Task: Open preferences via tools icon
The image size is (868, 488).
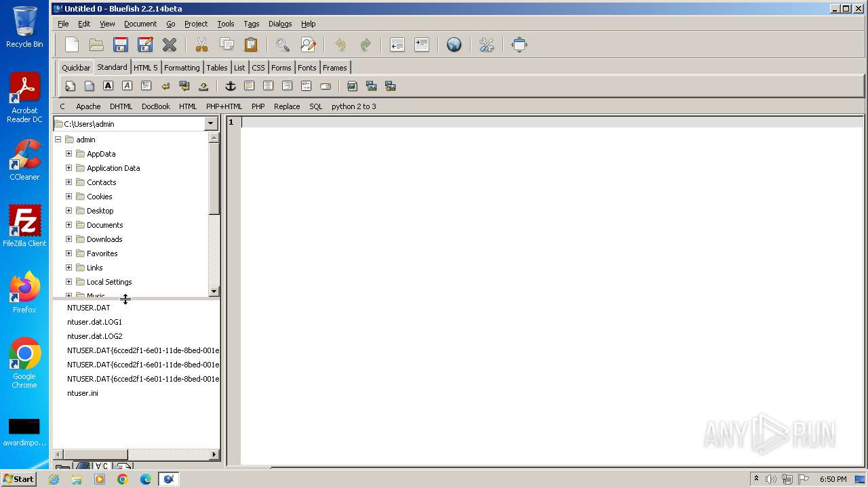Action: pyautogui.click(x=487, y=45)
